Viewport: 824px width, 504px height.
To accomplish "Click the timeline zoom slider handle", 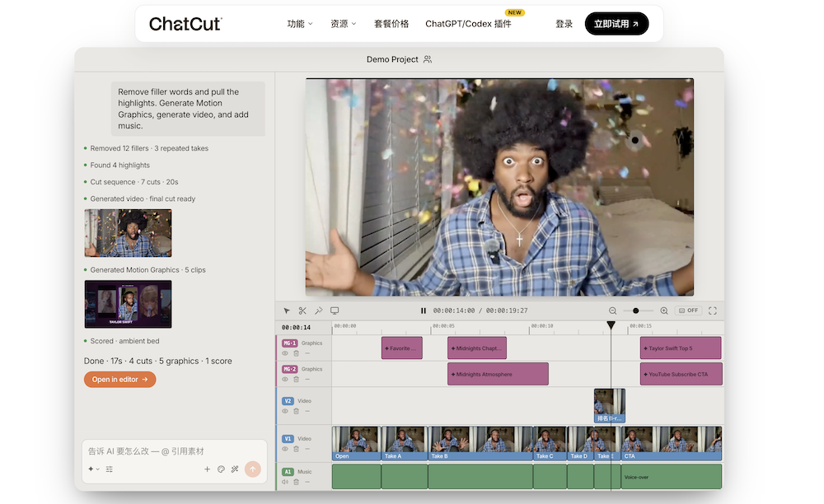I will 636,310.
